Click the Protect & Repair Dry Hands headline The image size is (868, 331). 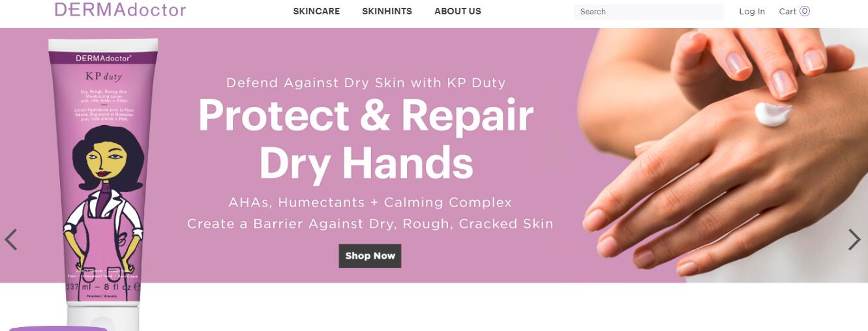click(x=366, y=139)
